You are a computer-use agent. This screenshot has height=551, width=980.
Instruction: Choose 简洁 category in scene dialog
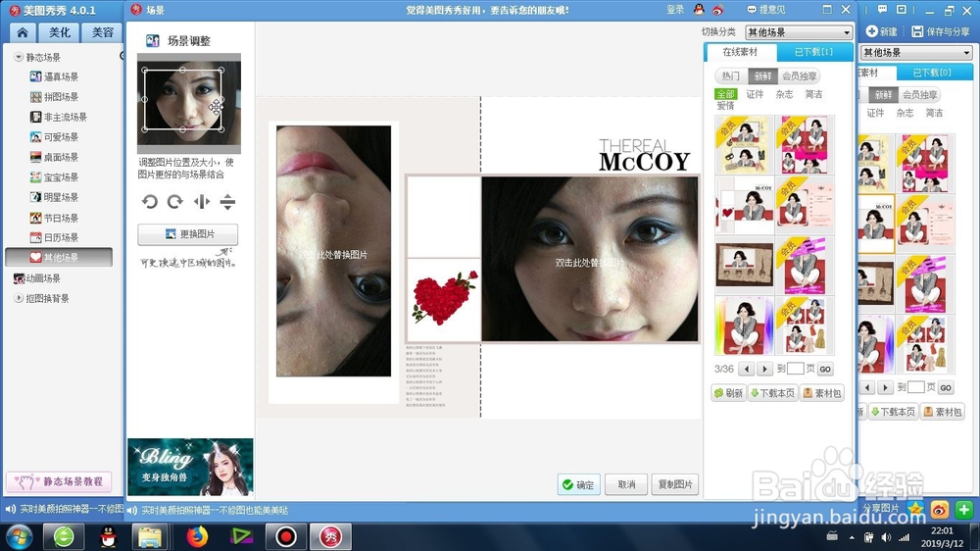tap(813, 94)
